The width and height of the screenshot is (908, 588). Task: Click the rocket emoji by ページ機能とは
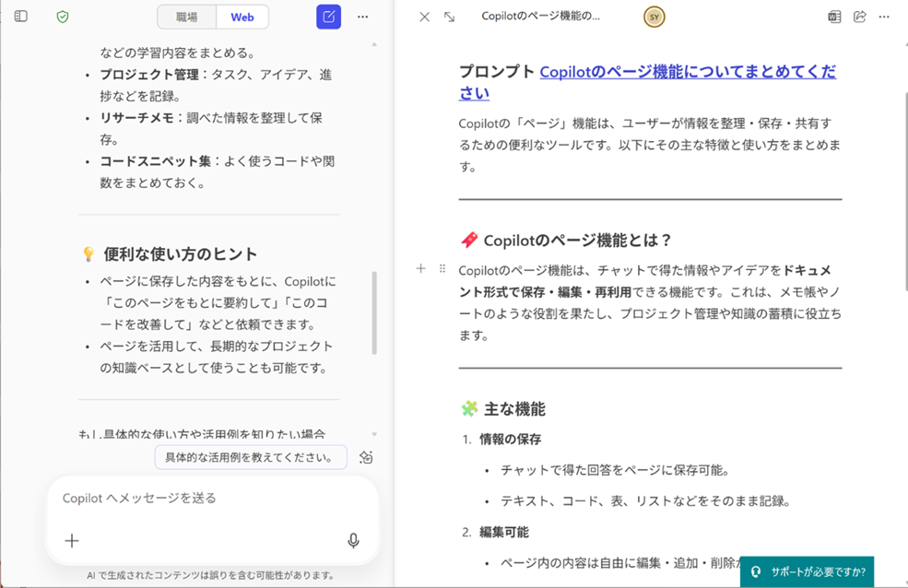click(x=469, y=240)
